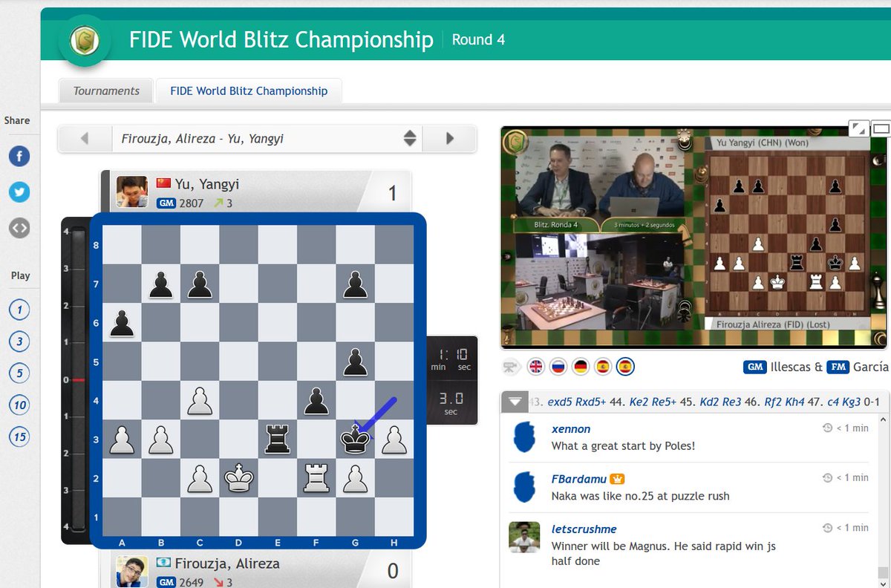Choose German commentary flag

click(580, 367)
